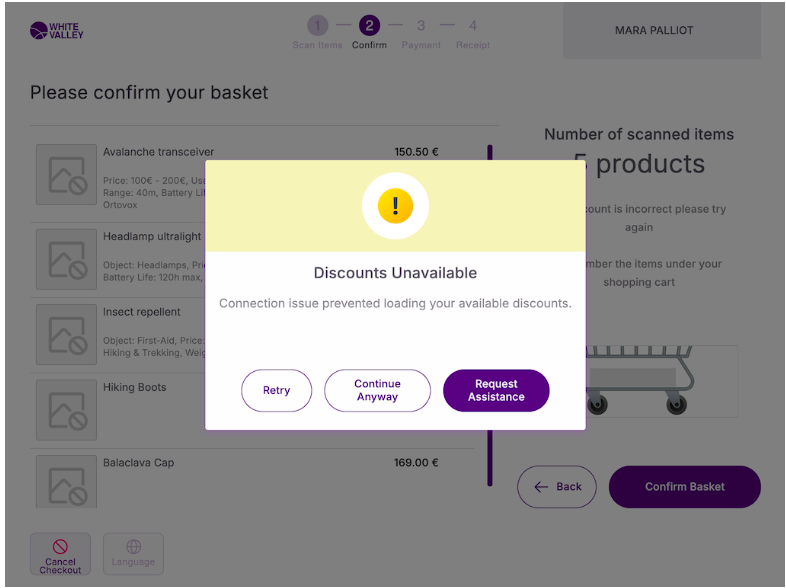
Task: Go Back with the arrow button
Action: coord(557,487)
